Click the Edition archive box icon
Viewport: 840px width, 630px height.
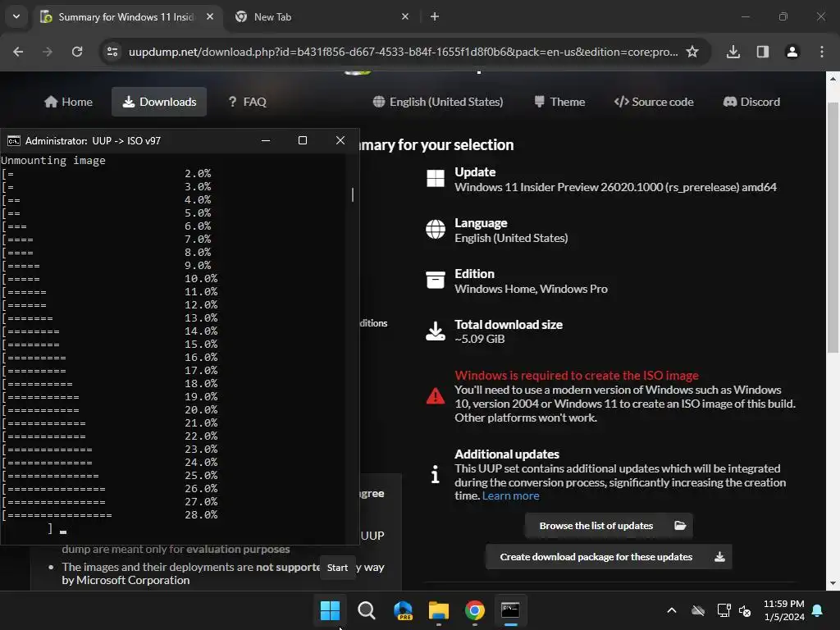pos(436,280)
